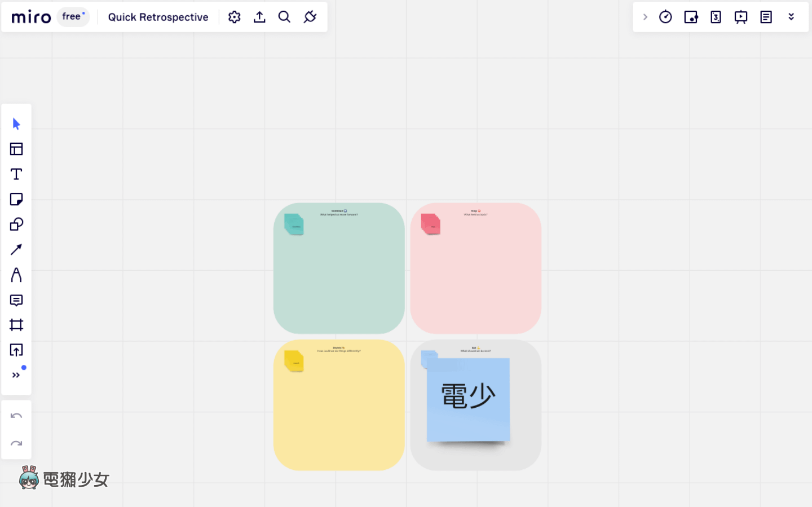Select the blue sticky note with 電少
The image size is (812, 507).
pos(468,399)
